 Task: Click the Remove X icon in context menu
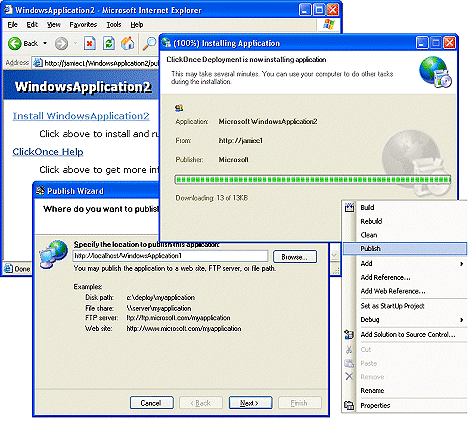(349, 377)
